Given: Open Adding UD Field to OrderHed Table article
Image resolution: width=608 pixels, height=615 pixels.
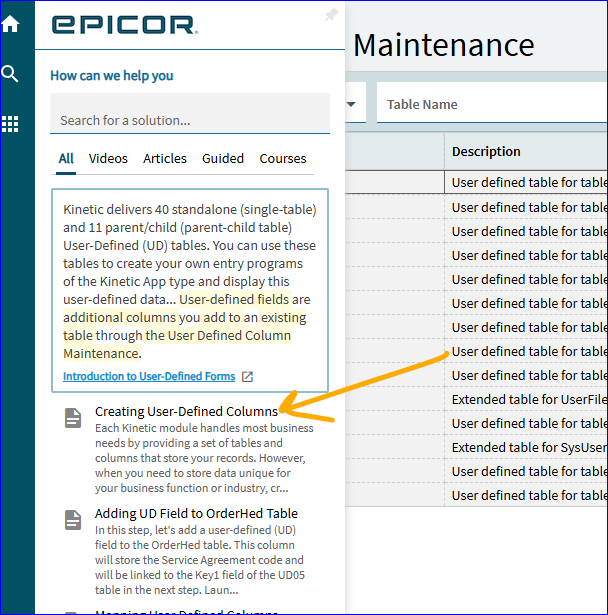Looking at the screenshot, I should coord(196,513).
